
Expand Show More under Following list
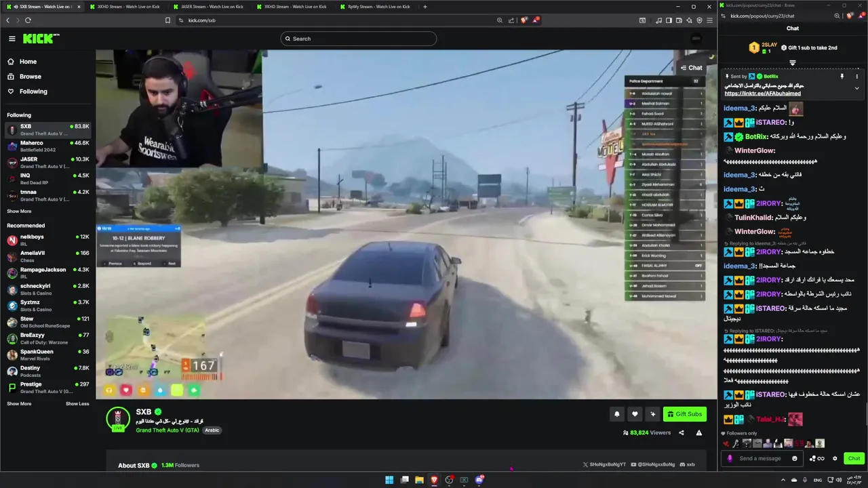coord(19,211)
